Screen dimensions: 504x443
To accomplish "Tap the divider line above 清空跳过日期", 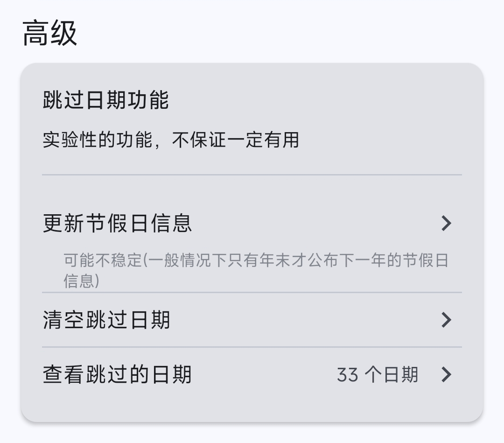I will coord(252,293).
